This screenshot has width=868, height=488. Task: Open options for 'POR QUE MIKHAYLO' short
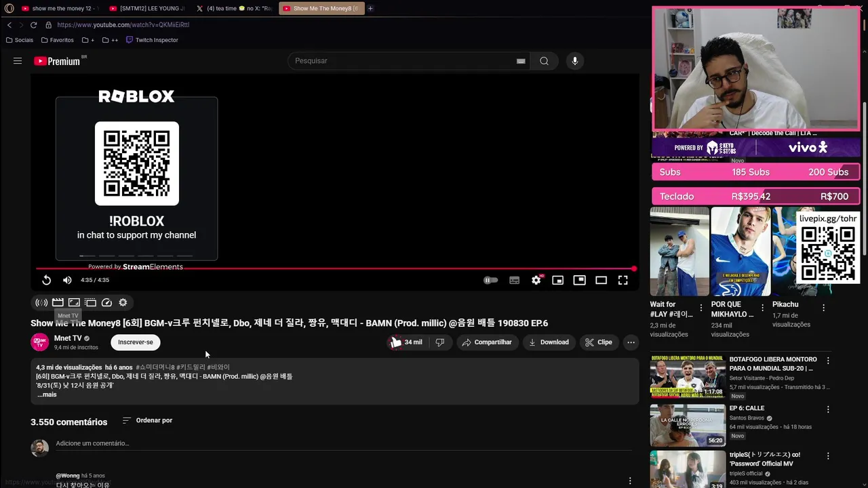click(762, 308)
